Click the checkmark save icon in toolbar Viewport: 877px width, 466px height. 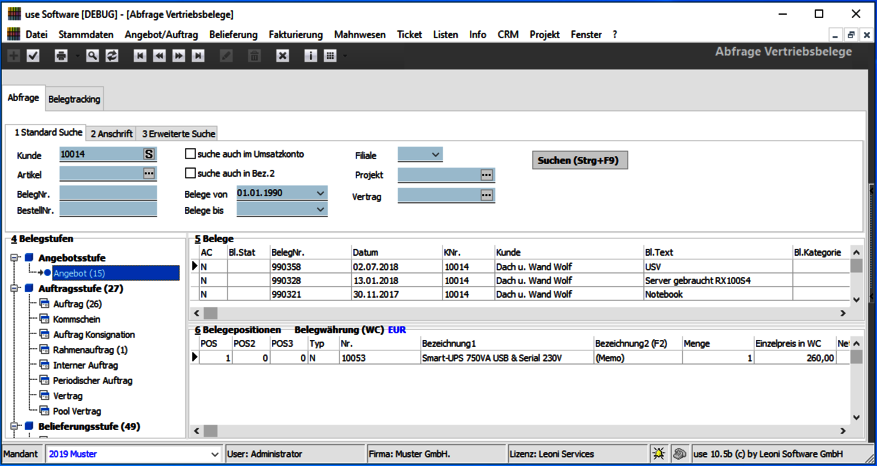click(33, 55)
